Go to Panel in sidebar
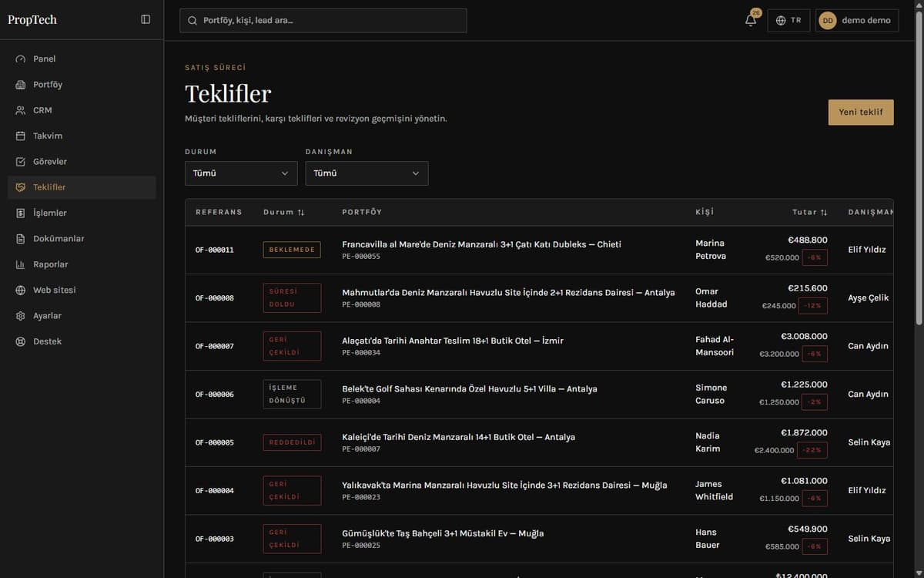The height and width of the screenshot is (578, 924). [x=82, y=59]
